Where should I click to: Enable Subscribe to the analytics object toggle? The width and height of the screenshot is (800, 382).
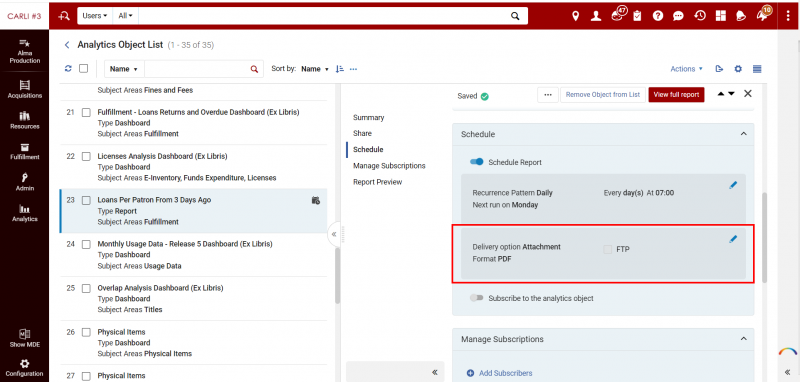click(477, 298)
